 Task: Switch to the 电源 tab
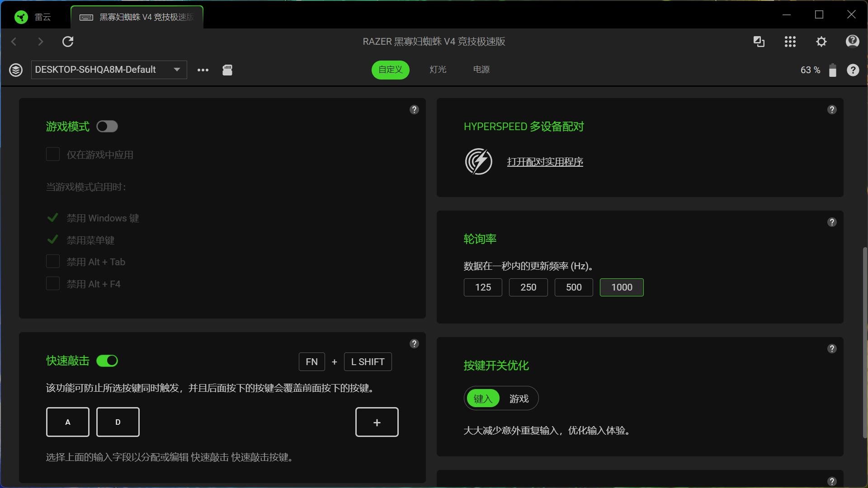tap(481, 70)
